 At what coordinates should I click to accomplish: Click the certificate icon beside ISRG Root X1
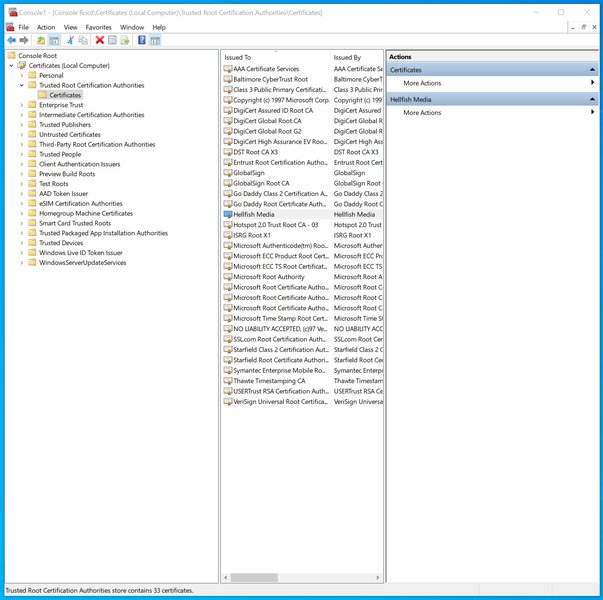[x=228, y=235]
